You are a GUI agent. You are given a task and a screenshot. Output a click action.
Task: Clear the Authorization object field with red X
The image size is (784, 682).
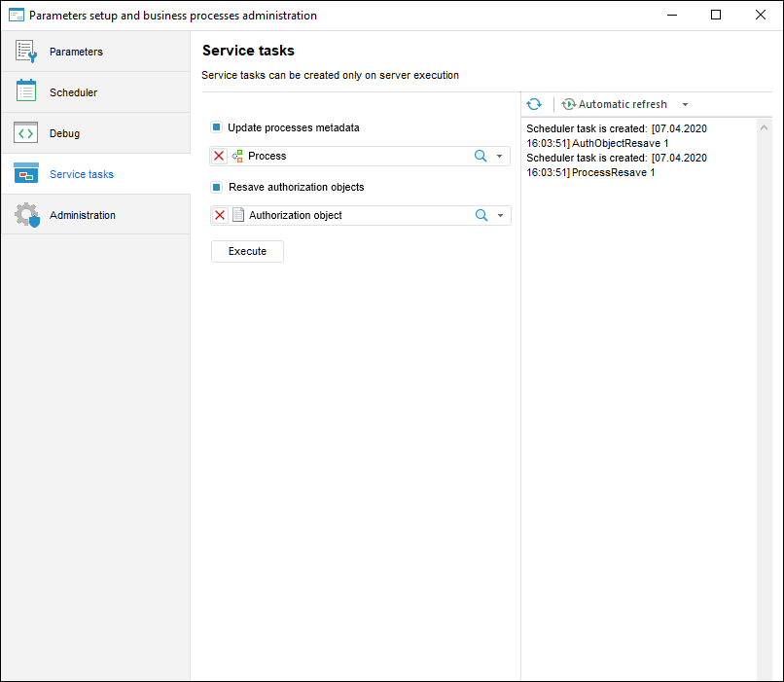(220, 215)
